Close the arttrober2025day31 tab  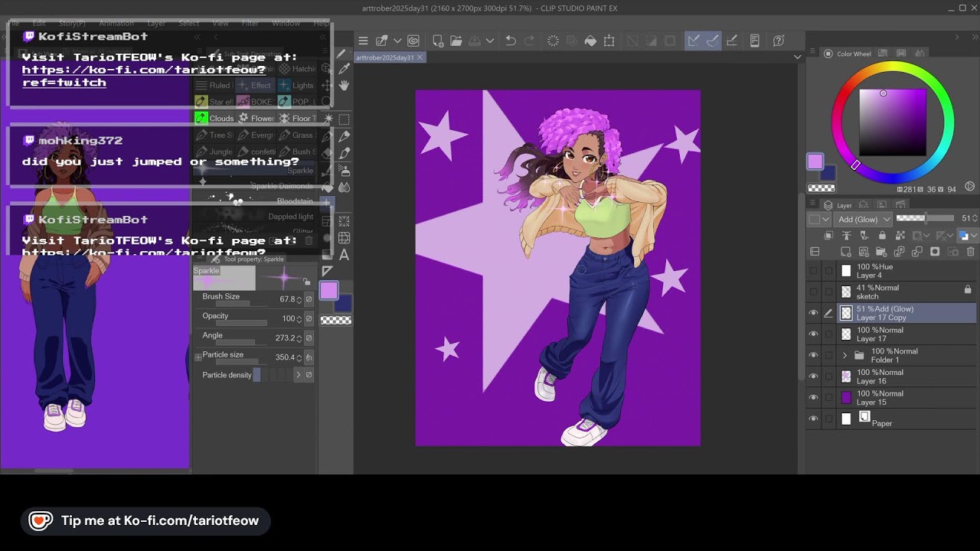click(x=420, y=57)
